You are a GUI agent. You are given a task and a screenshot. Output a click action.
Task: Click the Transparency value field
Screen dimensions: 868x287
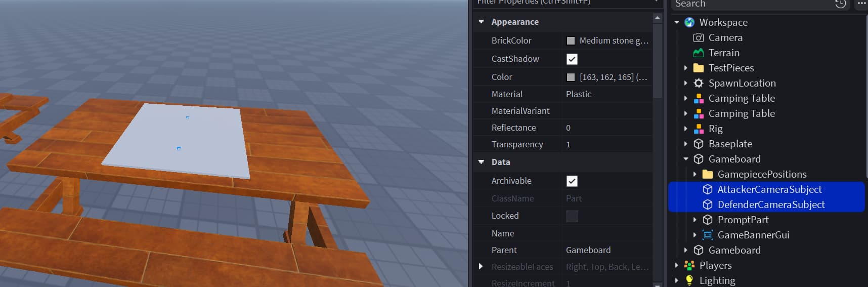click(607, 144)
